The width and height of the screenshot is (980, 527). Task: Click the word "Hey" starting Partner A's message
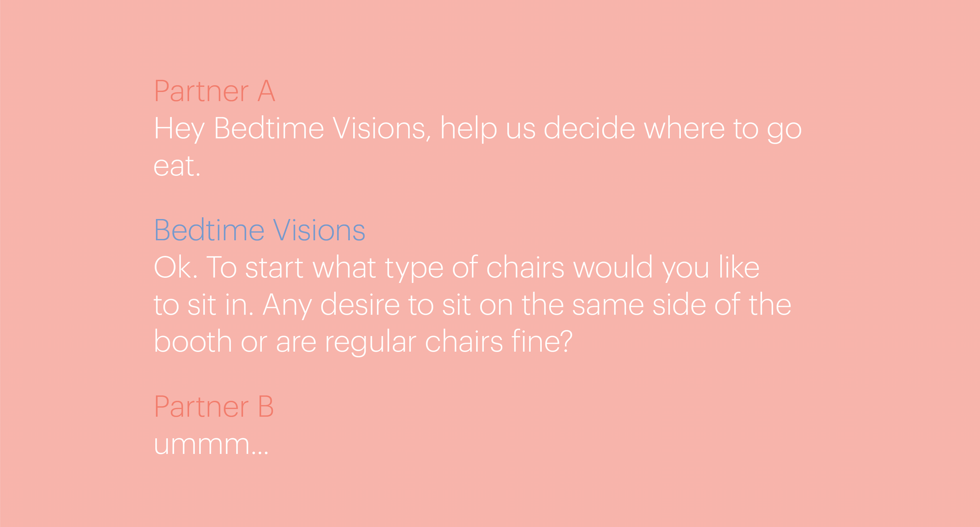tap(179, 129)
